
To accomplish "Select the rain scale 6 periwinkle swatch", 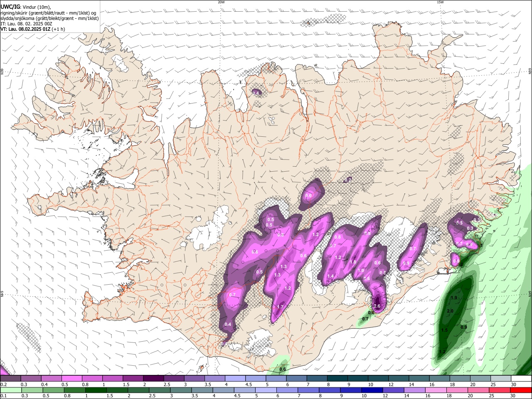I will 287,390.
